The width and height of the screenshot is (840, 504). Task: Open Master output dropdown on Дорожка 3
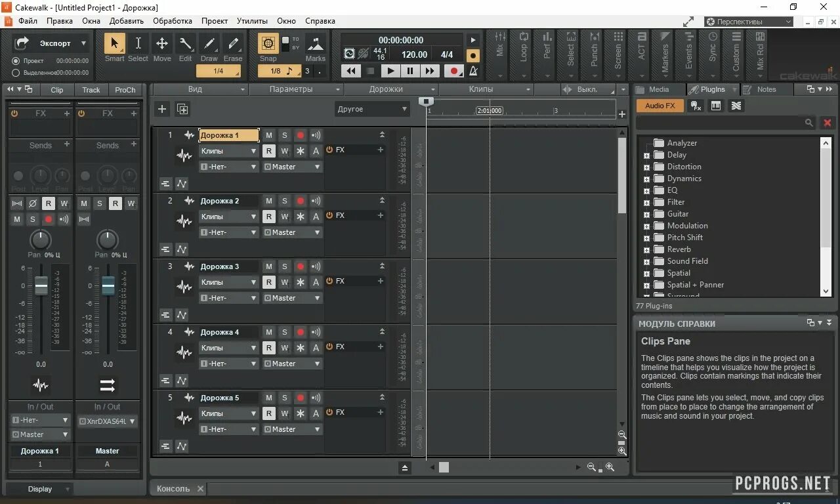292,298
